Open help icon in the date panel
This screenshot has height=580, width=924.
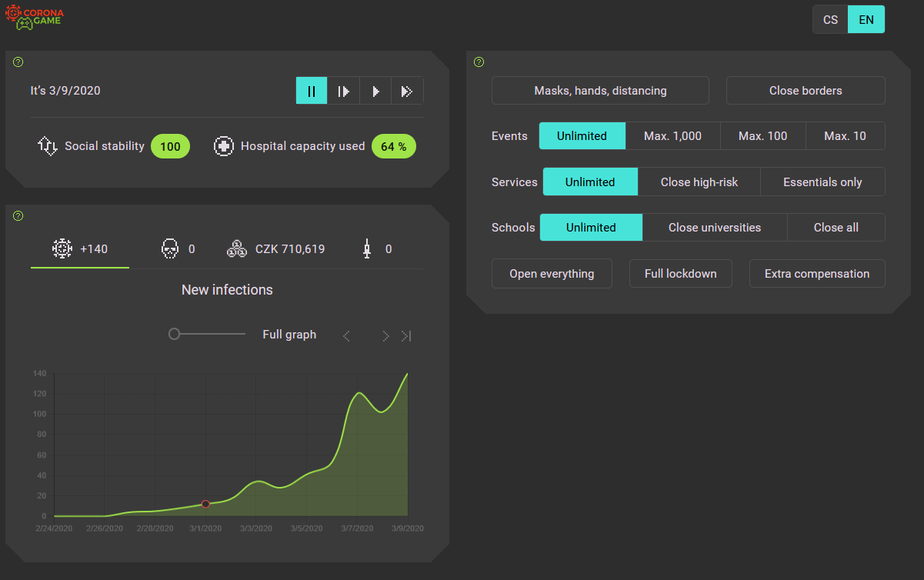(x=18, y=62)
